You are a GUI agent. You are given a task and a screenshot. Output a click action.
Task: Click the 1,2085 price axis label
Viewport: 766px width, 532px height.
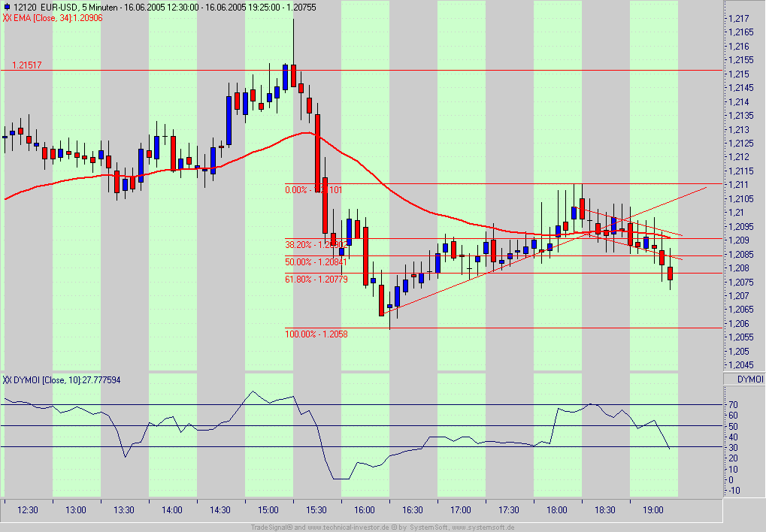tap(740, 255)
